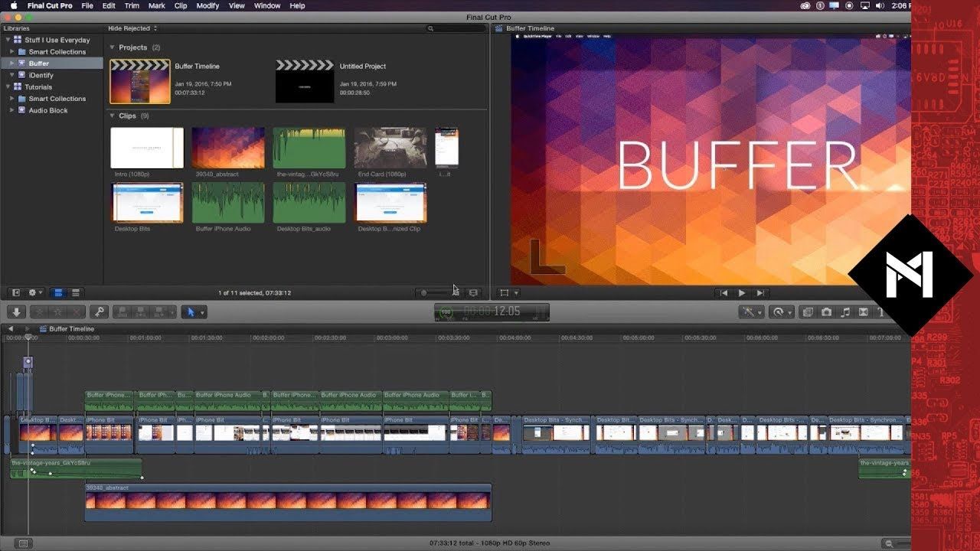
Task: Open the Modify menu
Action: pos(207,5)
